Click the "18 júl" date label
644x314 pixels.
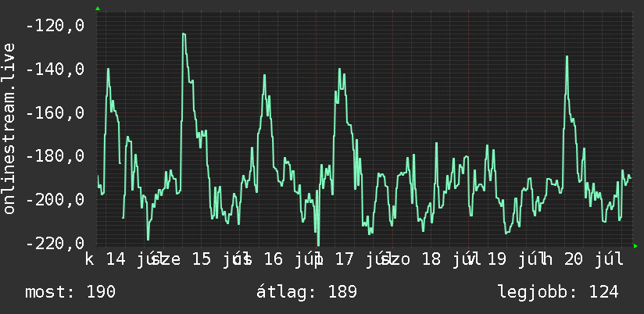click(x=449, y=260)
